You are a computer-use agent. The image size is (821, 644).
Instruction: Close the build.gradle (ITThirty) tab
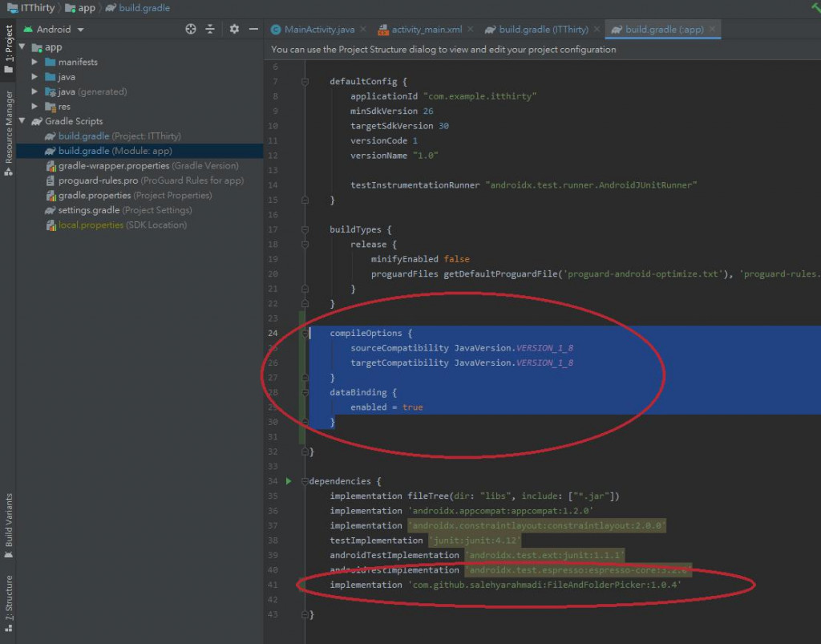(x=597, y=30)
